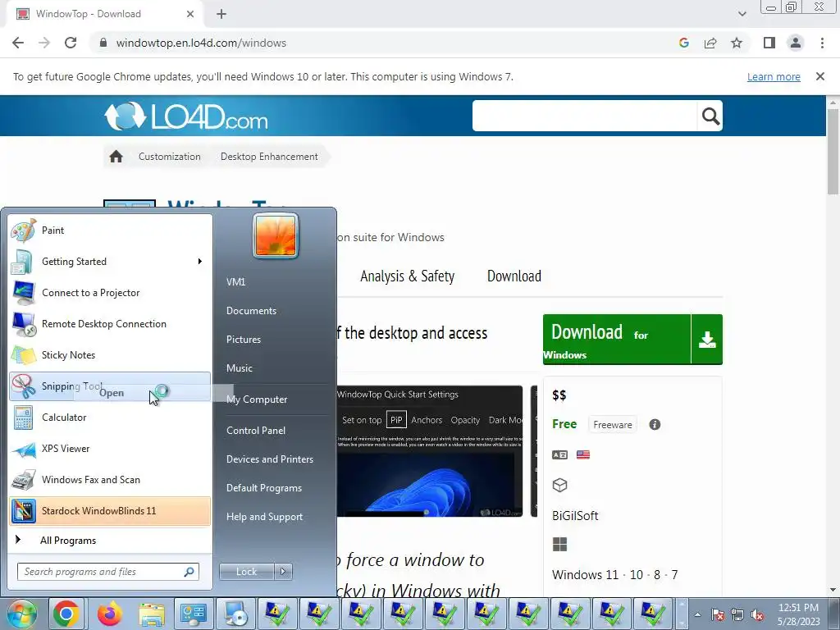This screenshot has height=630, width=840.
Task: Go to LO4D home via house icon
Action: (116, 157)
